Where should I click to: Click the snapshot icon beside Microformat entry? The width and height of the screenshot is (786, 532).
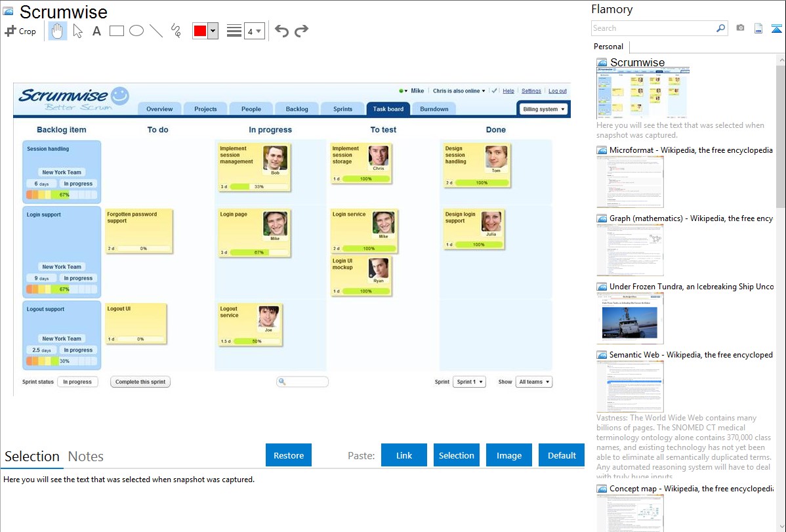click(x=602, y=150)
